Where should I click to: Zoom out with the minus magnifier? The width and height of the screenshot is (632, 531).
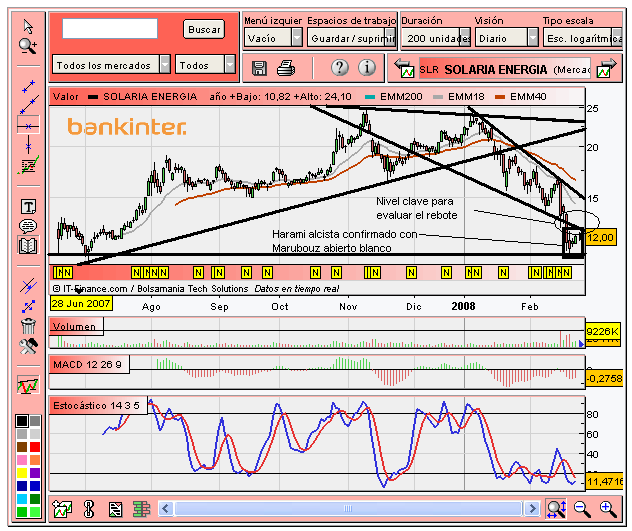582,509
